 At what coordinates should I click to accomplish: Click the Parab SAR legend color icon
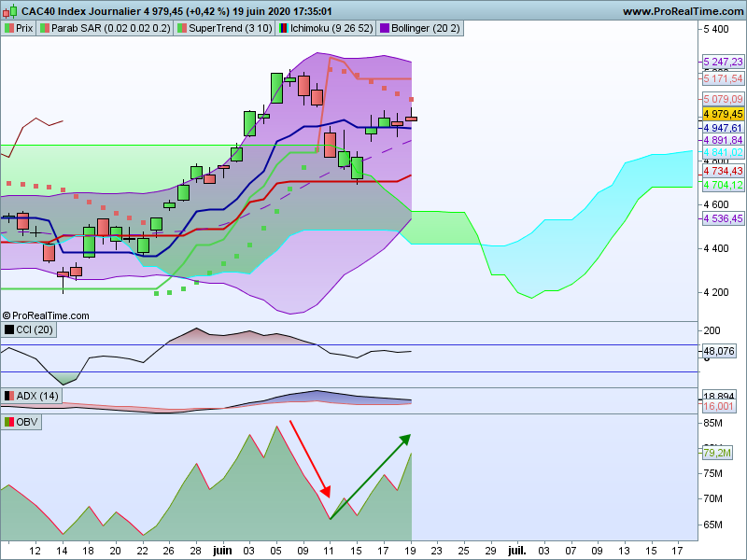44,29
